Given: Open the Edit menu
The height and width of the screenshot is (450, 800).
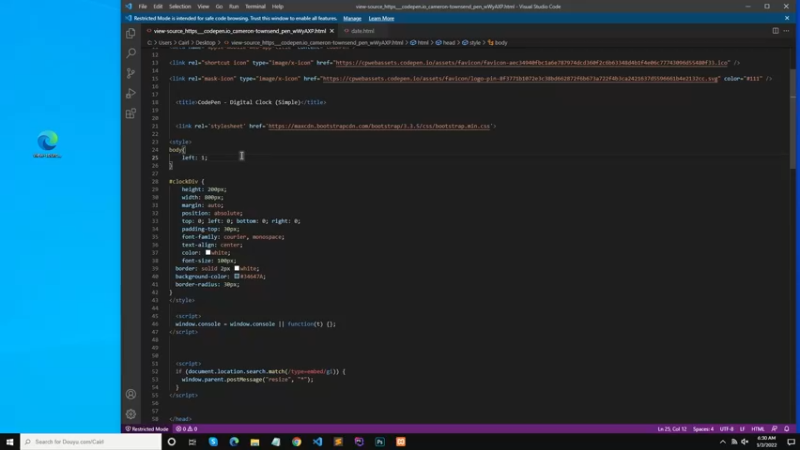Looking at the screenshot, I should click(x=158, y=7).
